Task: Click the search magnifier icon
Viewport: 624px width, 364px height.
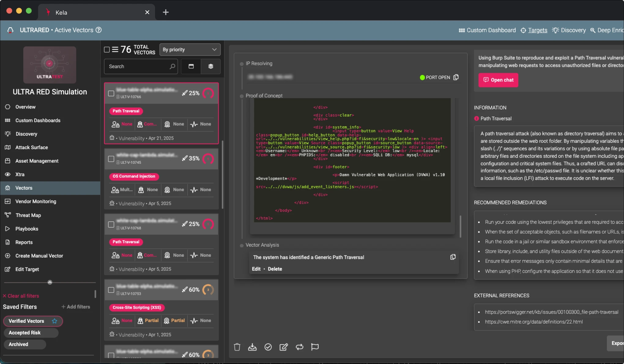Action: 173,66
